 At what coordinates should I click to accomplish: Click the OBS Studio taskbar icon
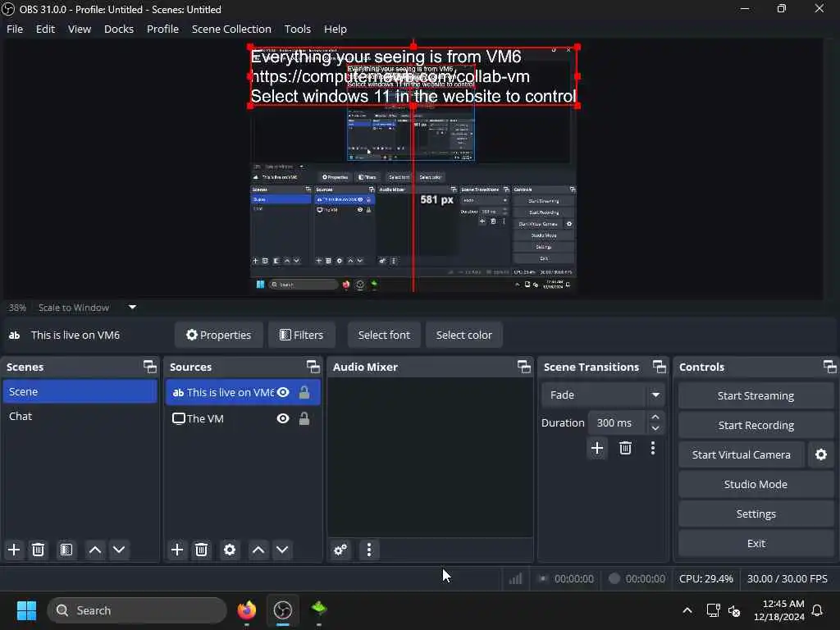click(x=283, y=610)
